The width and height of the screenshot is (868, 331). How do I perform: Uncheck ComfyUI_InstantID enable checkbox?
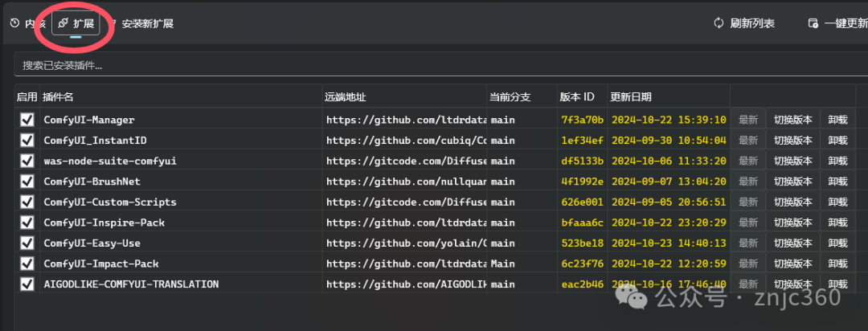[27, 140]
